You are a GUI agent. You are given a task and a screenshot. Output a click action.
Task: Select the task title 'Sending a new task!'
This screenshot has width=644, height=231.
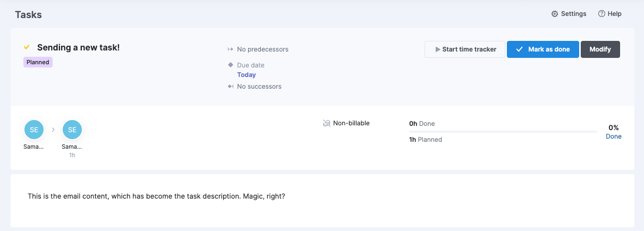(78, 47)
